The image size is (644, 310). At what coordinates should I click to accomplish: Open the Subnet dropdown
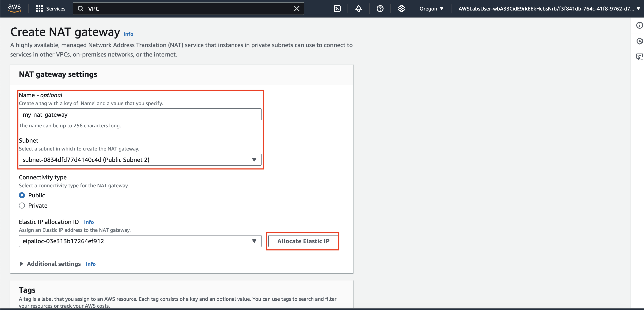(140, 160)
